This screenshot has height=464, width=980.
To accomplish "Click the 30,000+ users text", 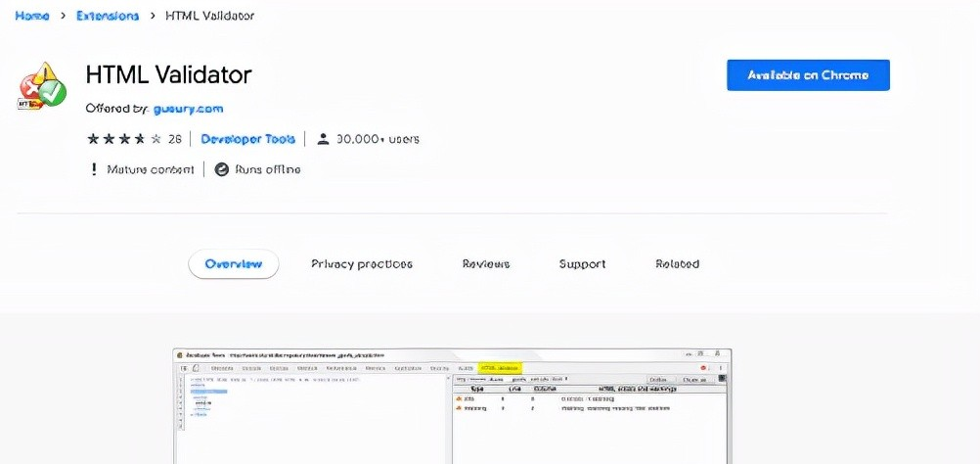I will [378, 139].
